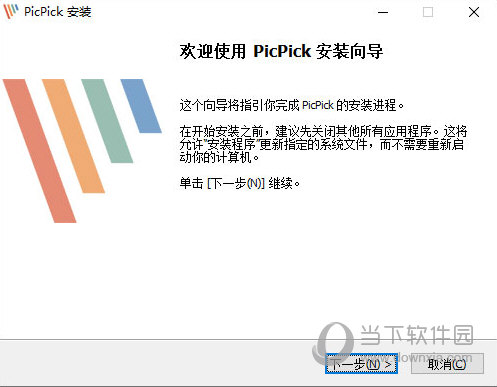Click the heading 欢迎使用 PicPick 安装向导
This screenshot has width=497, height=387.
tap(281, 51)
